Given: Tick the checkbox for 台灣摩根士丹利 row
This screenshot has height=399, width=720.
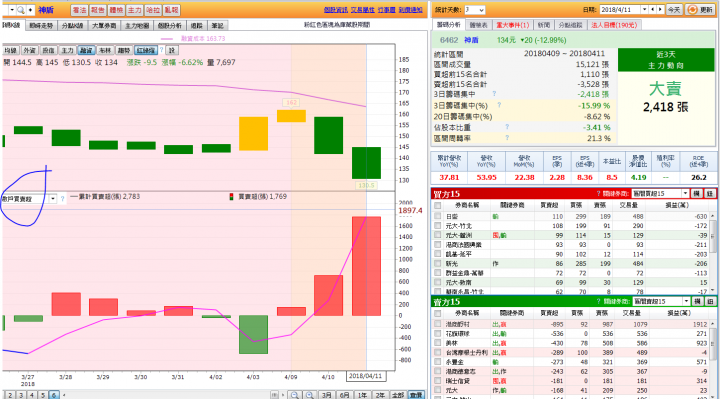Looking at the screenshot, I should (438, 353).
